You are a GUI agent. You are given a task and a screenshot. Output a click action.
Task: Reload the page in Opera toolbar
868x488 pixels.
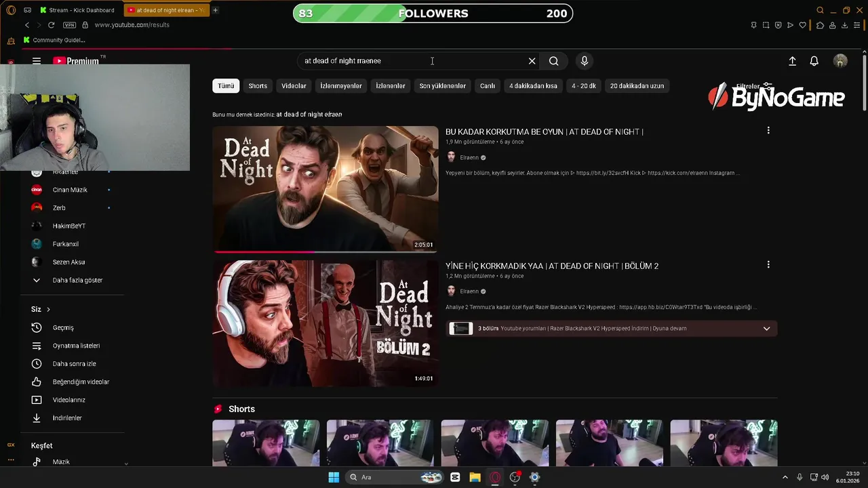point(51,25)
